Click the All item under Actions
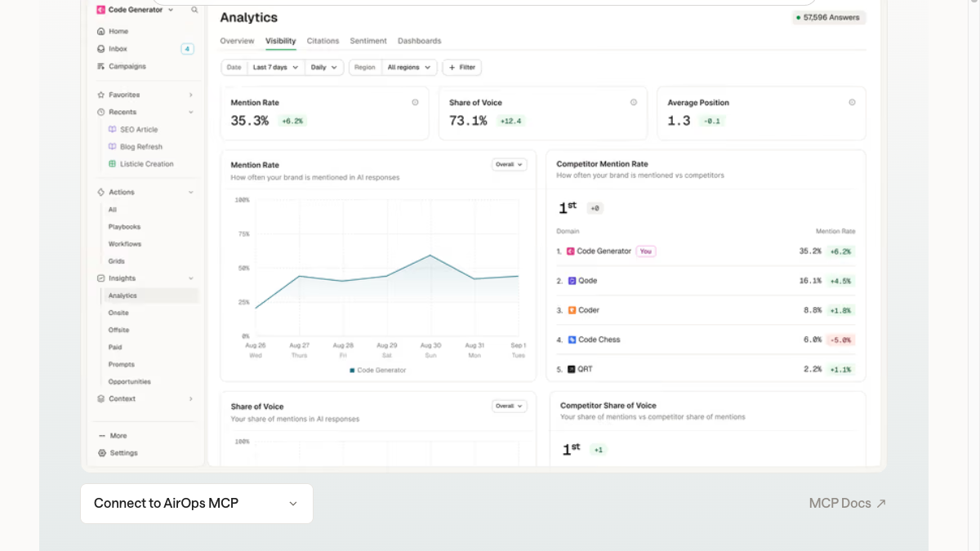Screen dimensions: 980x551 [113, 210]
